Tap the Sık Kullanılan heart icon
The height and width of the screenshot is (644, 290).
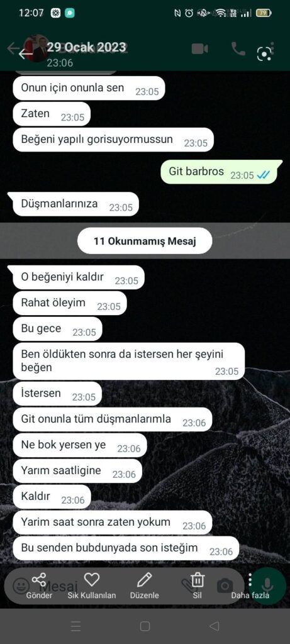pos(92,579)
